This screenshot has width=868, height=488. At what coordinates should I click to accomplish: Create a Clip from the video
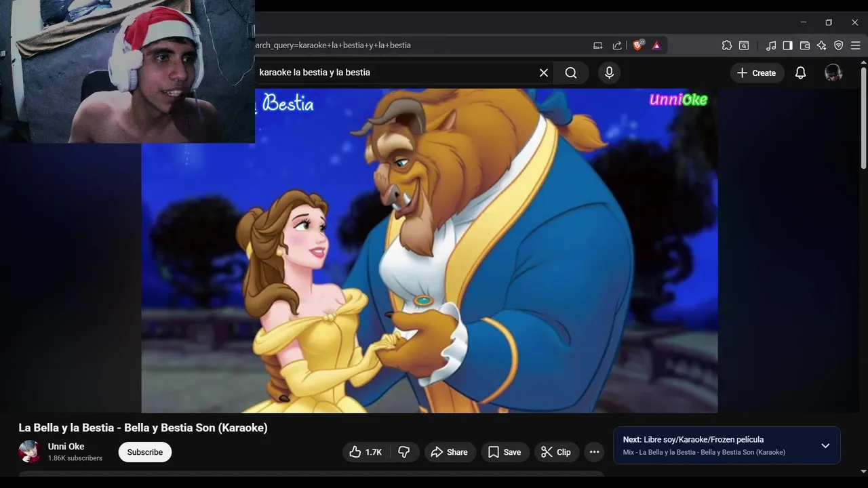pyautogui.click(x=555, y=452)
